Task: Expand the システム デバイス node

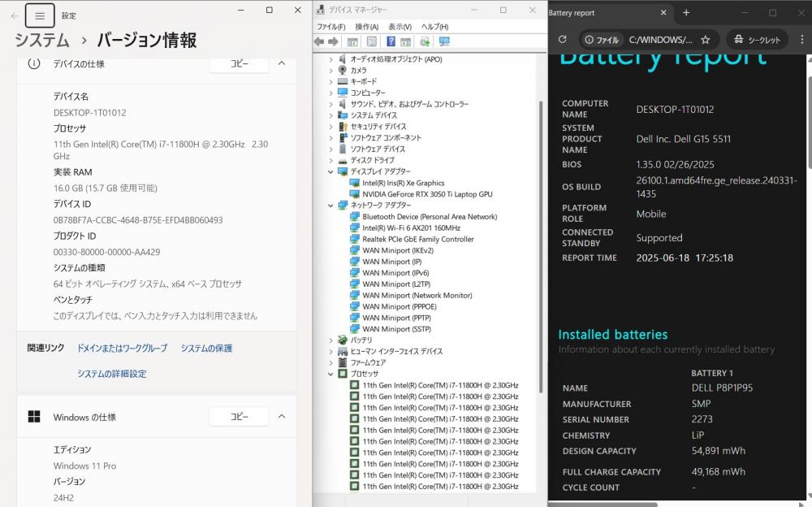Action: [x=331, y=115]
